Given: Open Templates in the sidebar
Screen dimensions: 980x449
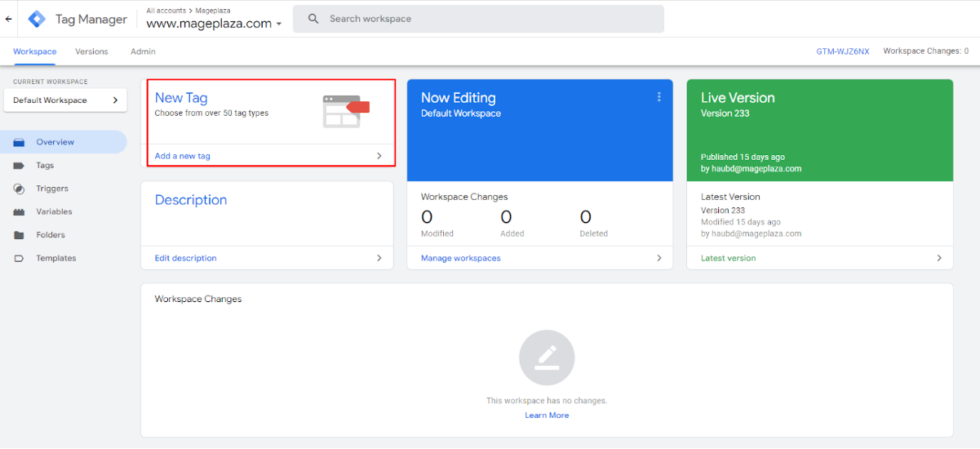Looking at the screenshot, I should coord(64,258).
